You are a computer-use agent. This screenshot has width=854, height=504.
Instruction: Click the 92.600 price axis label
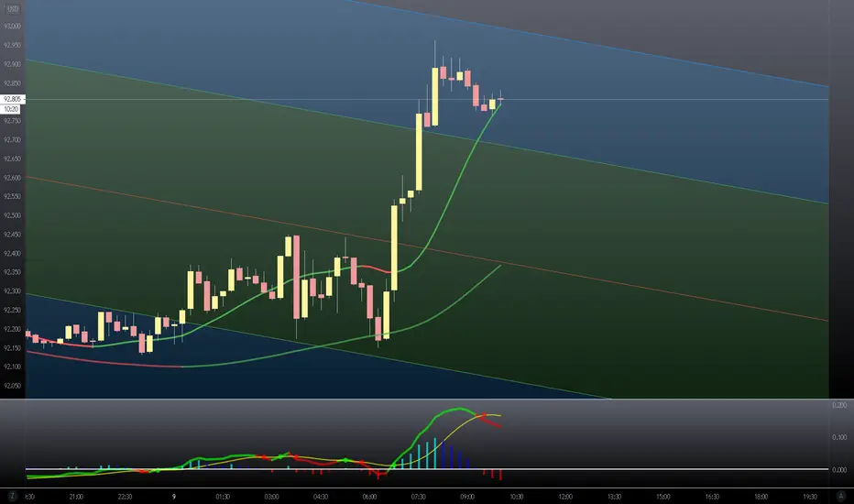(x=12, y=178)
